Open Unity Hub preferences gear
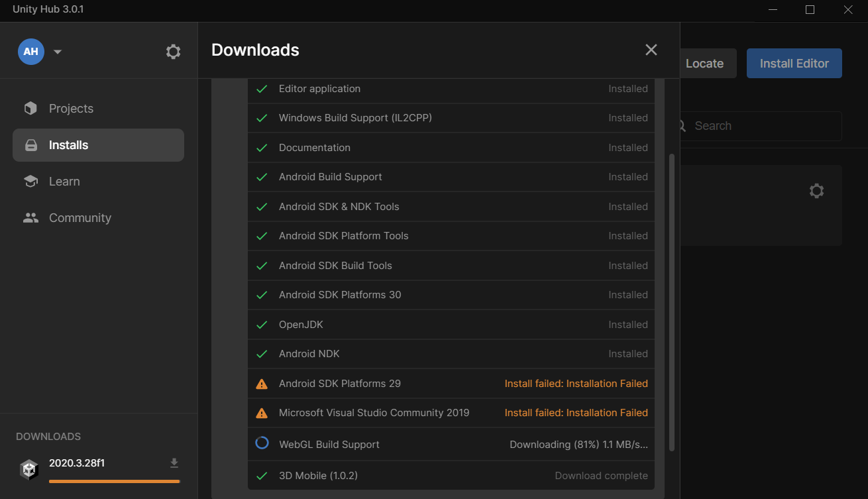This screenshot has width=868, height=499. click(x=173, y=52)
